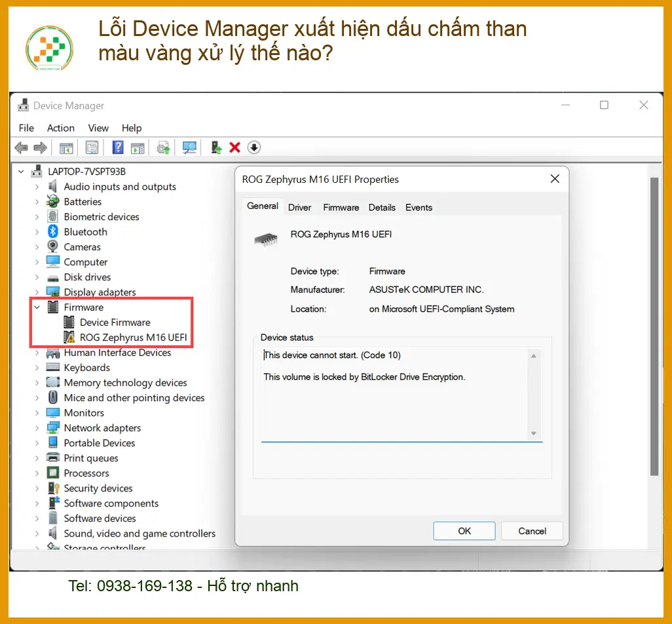Click the Device status scroll-up arrow
This screenshot has height=624, width=672.
[x=534, y=356]
